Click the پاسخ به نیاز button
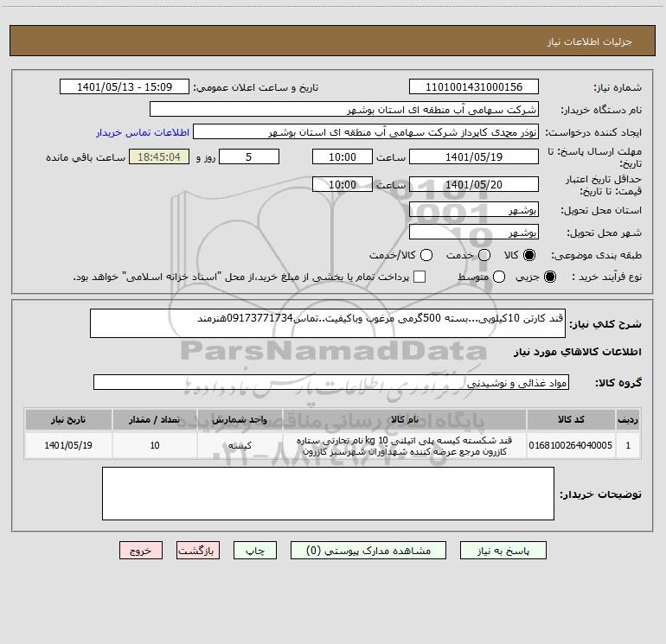 pos(503,551)
